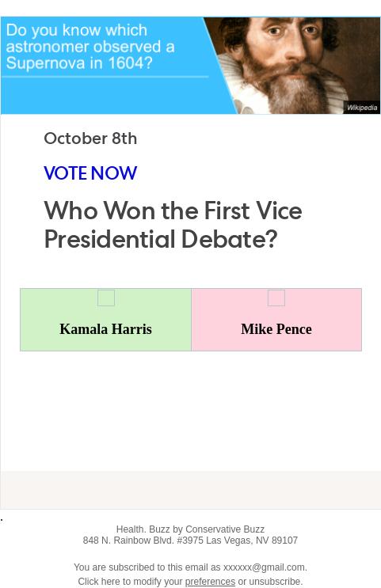Select the green Kamala Harris poll cell

point(106,320)
